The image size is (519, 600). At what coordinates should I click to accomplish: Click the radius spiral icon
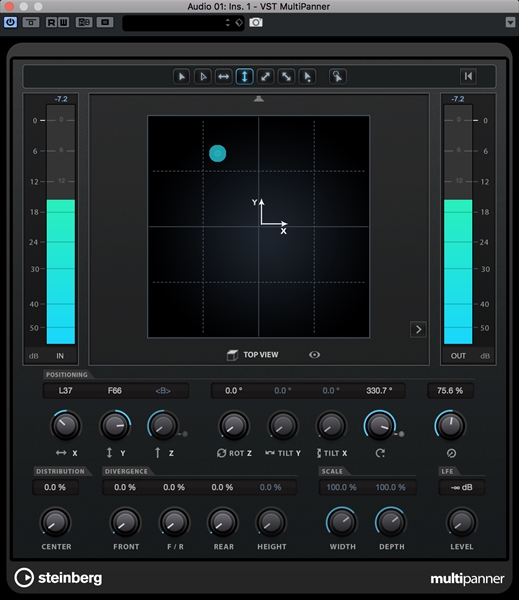pyautogui.click(x=451, y=453)
